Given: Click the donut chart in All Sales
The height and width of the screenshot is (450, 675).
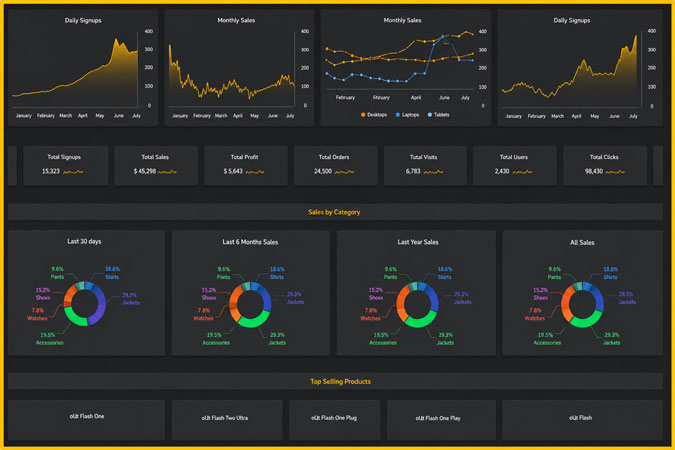Looking at the screenshot, I should pos(582,304).
